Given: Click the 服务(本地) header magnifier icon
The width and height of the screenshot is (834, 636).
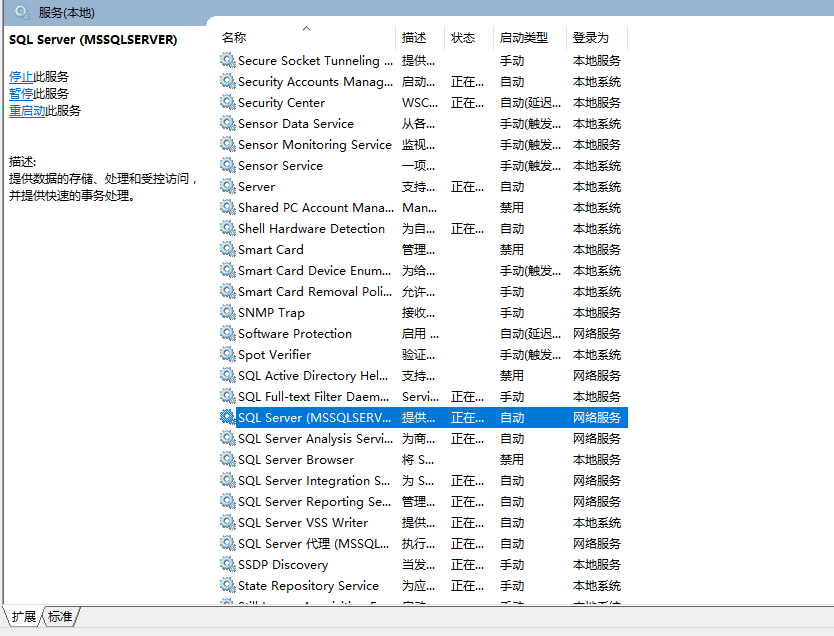Looking at the screenshot, I should pyautogui.click(x=22, y=12).
